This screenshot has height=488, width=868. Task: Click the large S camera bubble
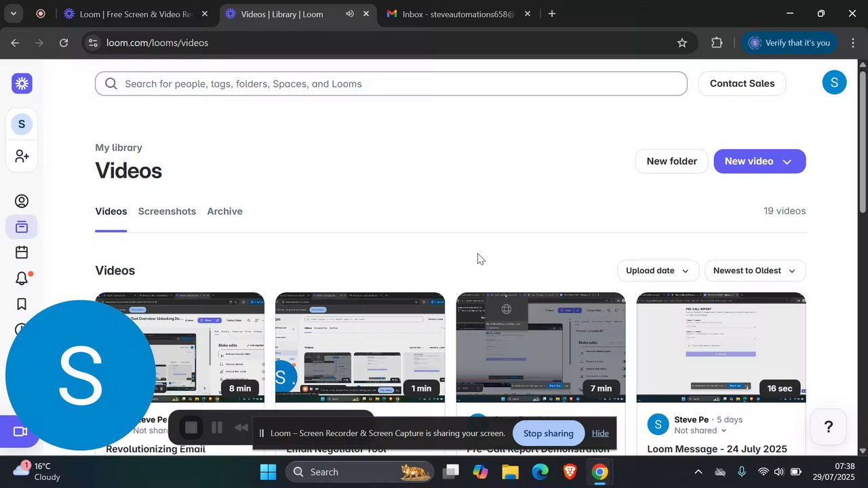(80, 375)
